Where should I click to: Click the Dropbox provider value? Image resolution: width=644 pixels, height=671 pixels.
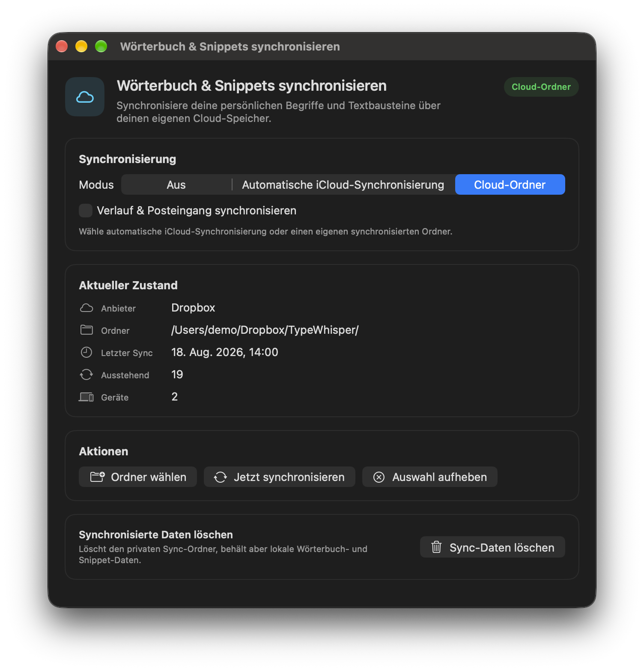click(x=193, y=308)
